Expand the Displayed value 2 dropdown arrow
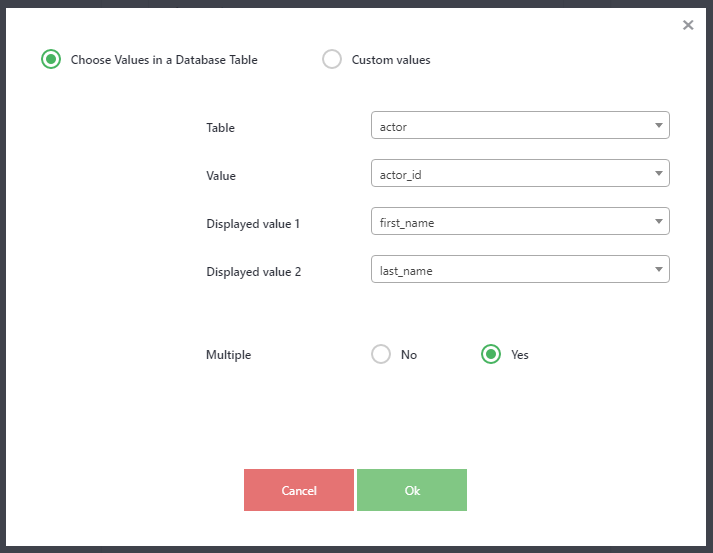This screenshot has width=713, height=553. tap(658, 269)
